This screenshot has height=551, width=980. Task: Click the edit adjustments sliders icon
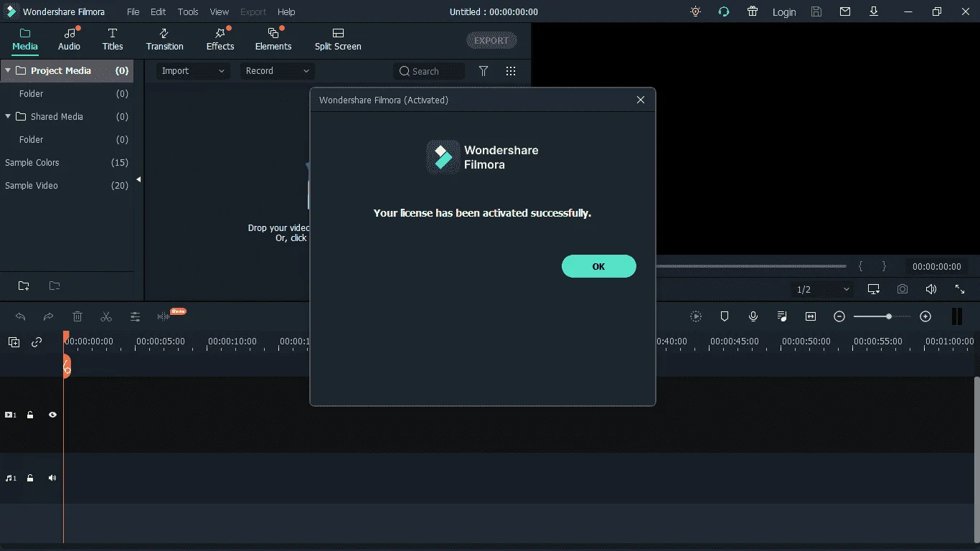tap(135, 316)
